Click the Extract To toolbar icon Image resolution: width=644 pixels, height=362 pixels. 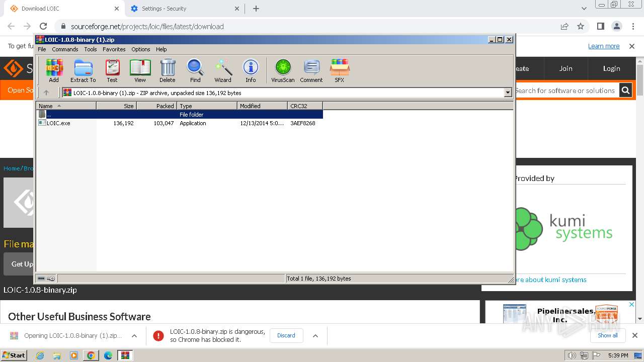click(x=83, y=70)
